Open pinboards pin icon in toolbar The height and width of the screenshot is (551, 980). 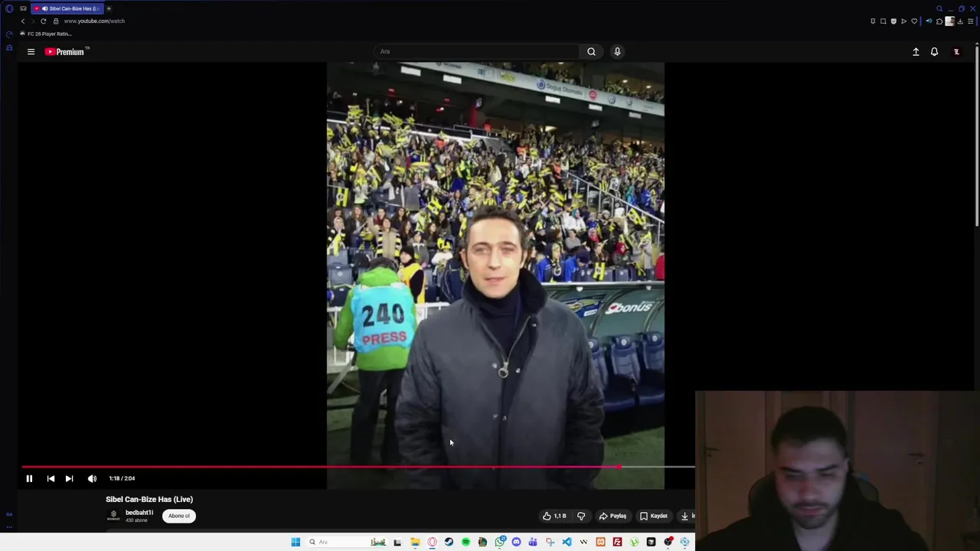point(873,21)
